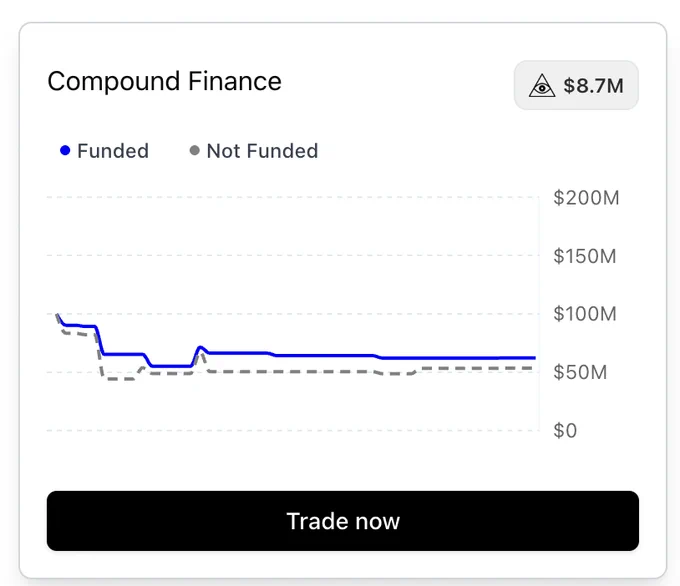Select the $0 axis label
Image resolution: width=680 pixels, height=586 pixels.
click(565, 431)
